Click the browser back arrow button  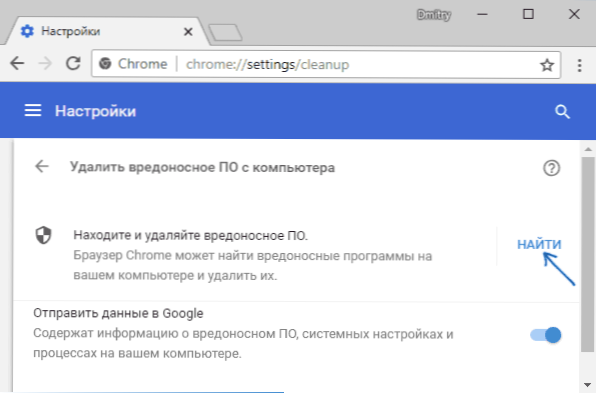click(x=17, y=63)
